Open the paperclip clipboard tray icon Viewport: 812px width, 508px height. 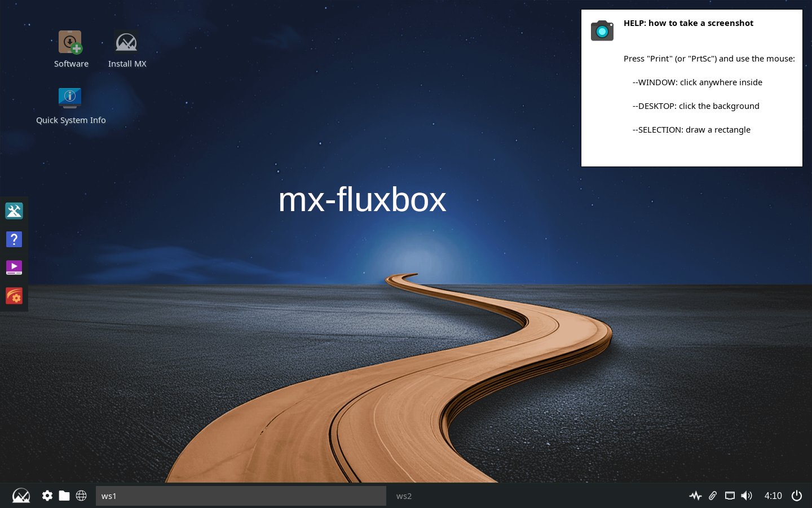713,496
